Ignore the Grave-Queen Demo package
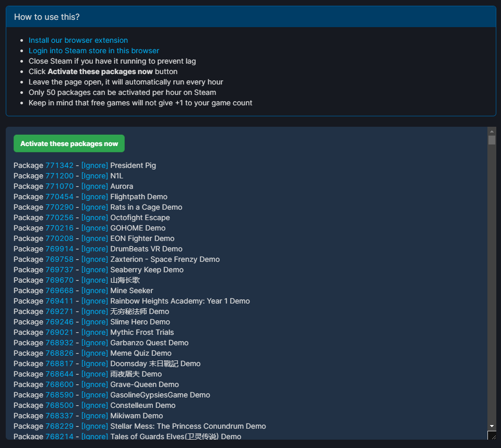This screenshot has height=448, width=501. (x=94, y=384)
